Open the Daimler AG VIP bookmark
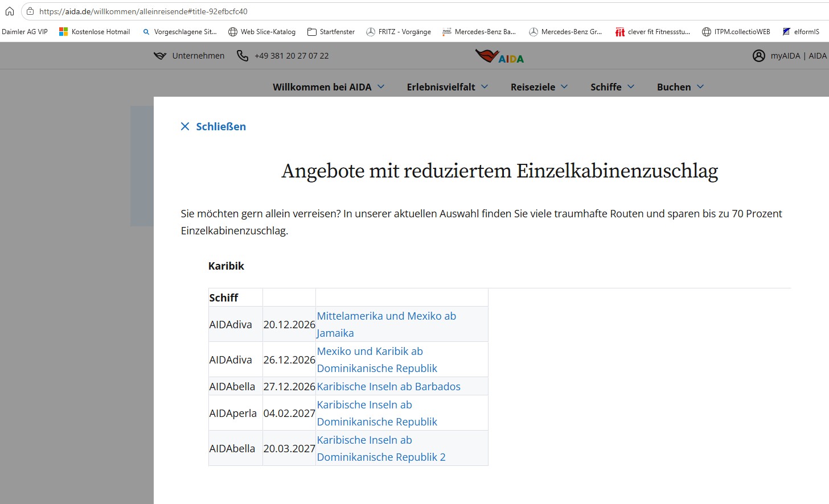The width and height of the screenshot is (829, 504). pyautogui.click(x=25, y=32)
